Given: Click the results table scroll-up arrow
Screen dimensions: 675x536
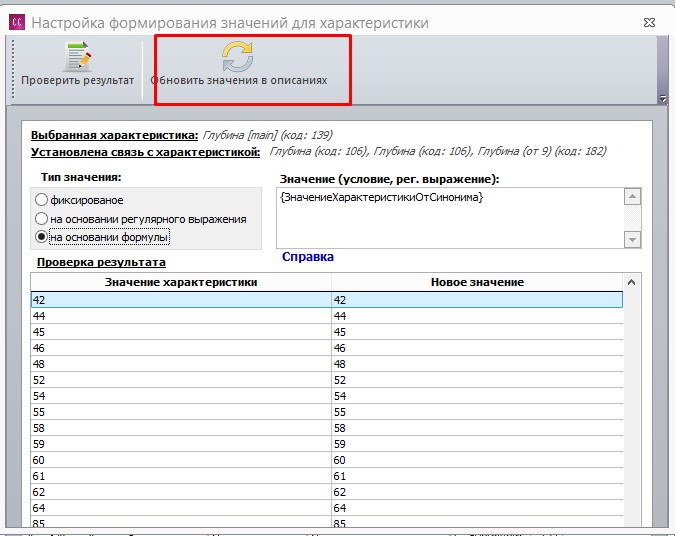Looking at the screenshot, I should pos(632,282).
